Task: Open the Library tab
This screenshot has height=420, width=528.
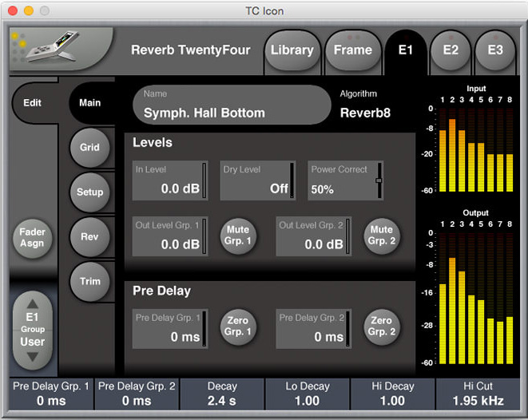Action: (x=292, y=50)
